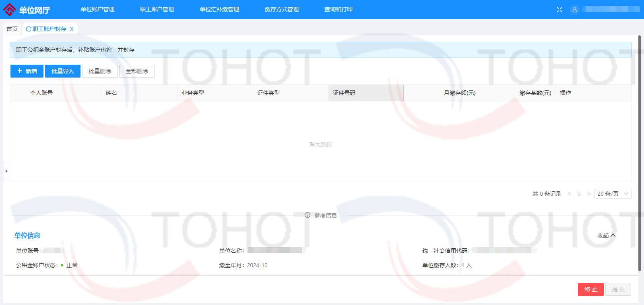Screen dimensions: 644x305
Task: Open the 单位汇补缴管理 menu
Action: (219, 10)
